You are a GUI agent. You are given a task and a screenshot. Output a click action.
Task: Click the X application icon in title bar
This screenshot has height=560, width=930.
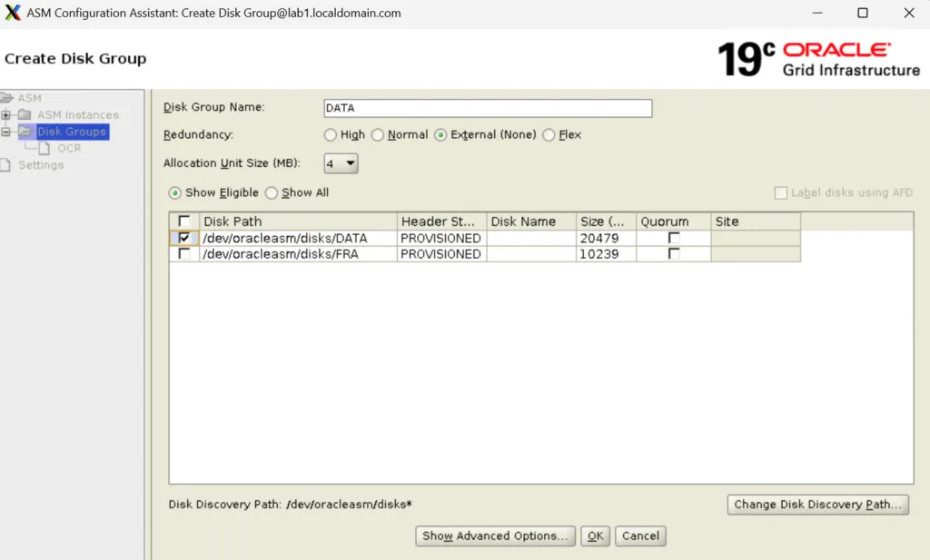pos(13,13)
